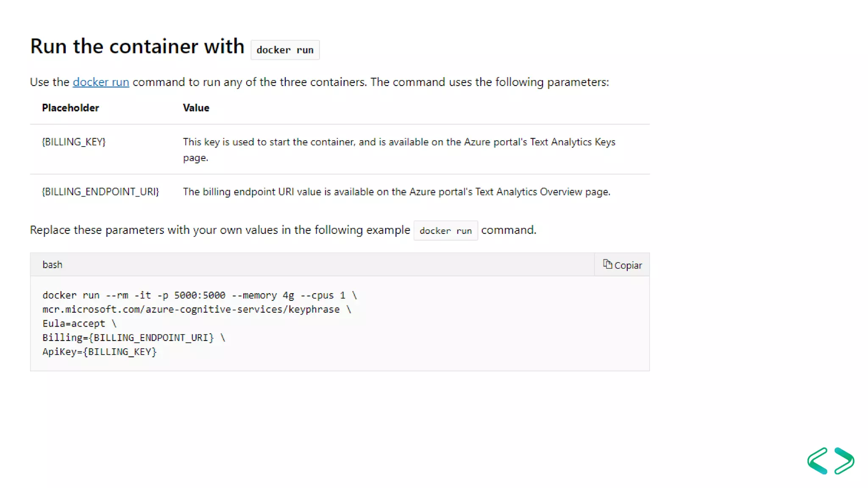This screenshot has height=488, width=868.
Task: Click the billing endpoint URI description text
Action: (x=397, y=191)
